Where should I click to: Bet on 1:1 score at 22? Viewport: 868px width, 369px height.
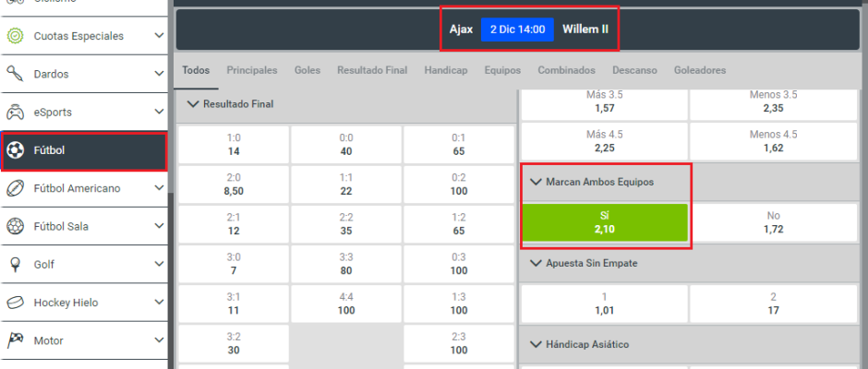coord(346,184)
